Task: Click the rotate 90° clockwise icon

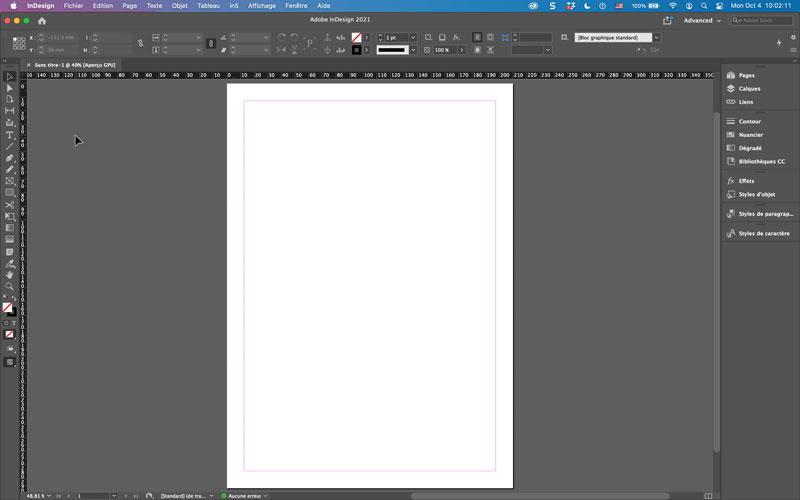Action: [282, 37]
